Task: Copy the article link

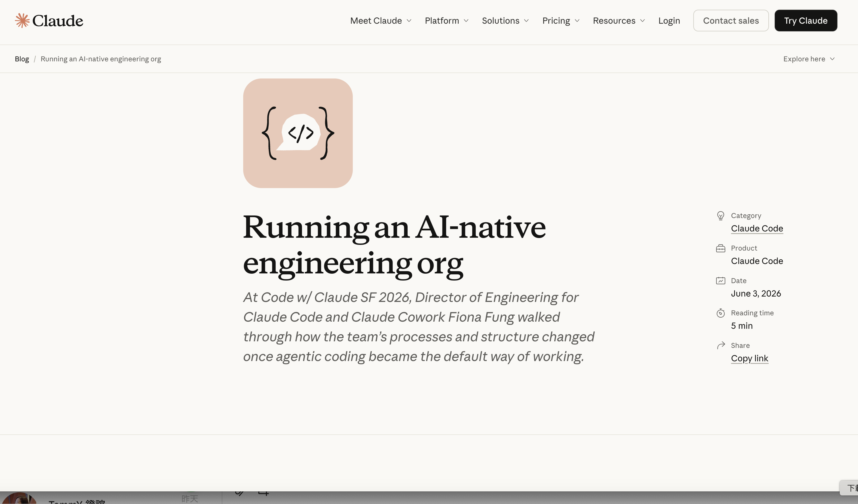Action: point(749,358)
